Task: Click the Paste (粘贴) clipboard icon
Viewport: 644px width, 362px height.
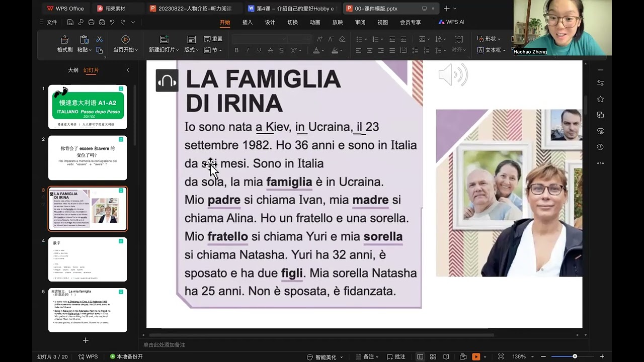Action: [84, 40]
